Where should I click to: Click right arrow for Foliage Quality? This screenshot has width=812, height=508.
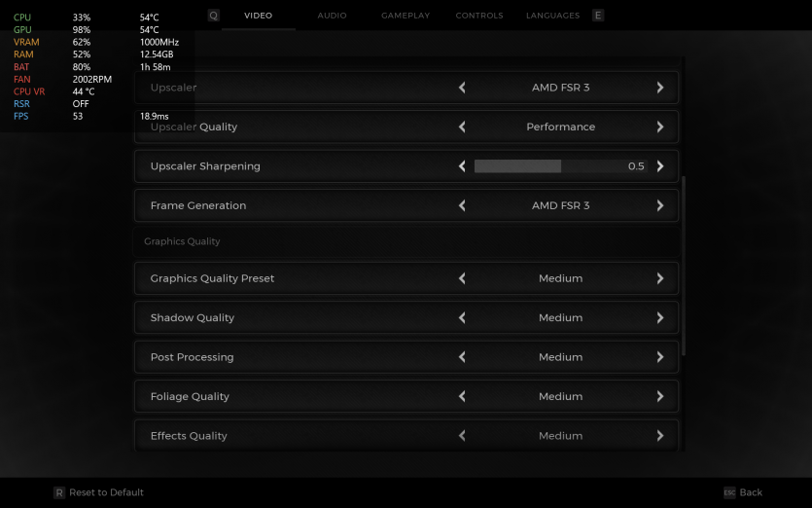point(660,397)
